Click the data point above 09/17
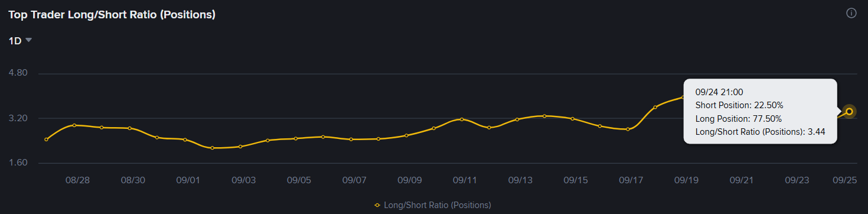This screenshot has width=868, height=214. (628, 129)
